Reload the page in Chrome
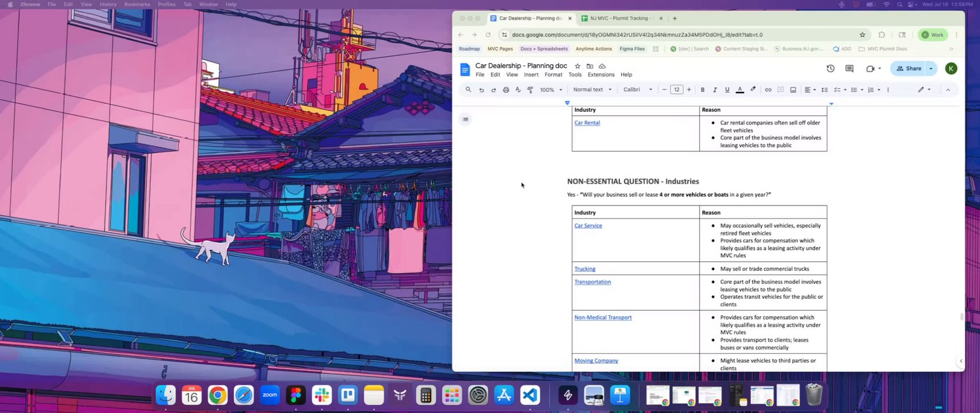 [x=488, y=35]
